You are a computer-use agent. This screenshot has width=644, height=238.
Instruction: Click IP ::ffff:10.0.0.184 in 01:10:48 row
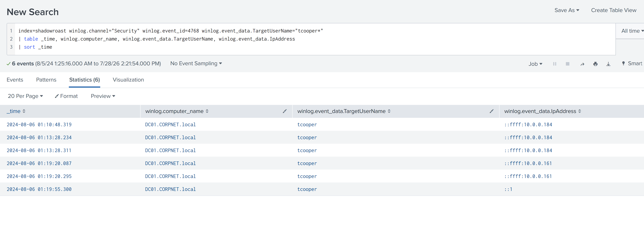point(528,125)
